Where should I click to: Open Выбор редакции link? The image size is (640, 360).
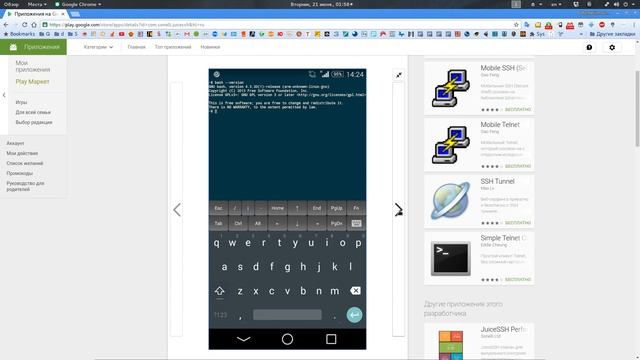click(34, 122)
